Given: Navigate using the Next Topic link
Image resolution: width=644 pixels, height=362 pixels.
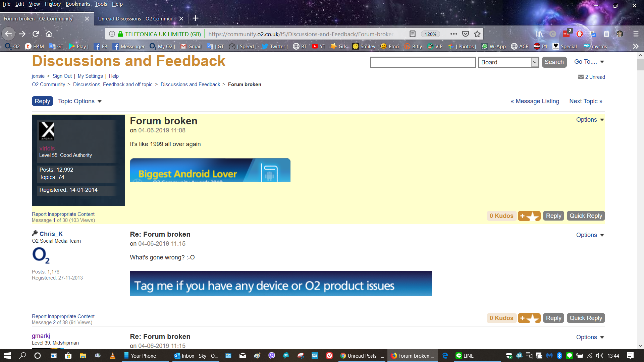Looking at the screenshot, I should pos(585,101).
